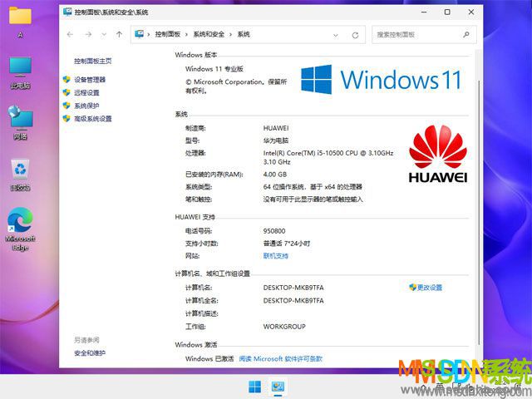Viewport: 532px width, 399px height.
Task: Click the Windows 11 logo image
Action: tap(381, 80)
